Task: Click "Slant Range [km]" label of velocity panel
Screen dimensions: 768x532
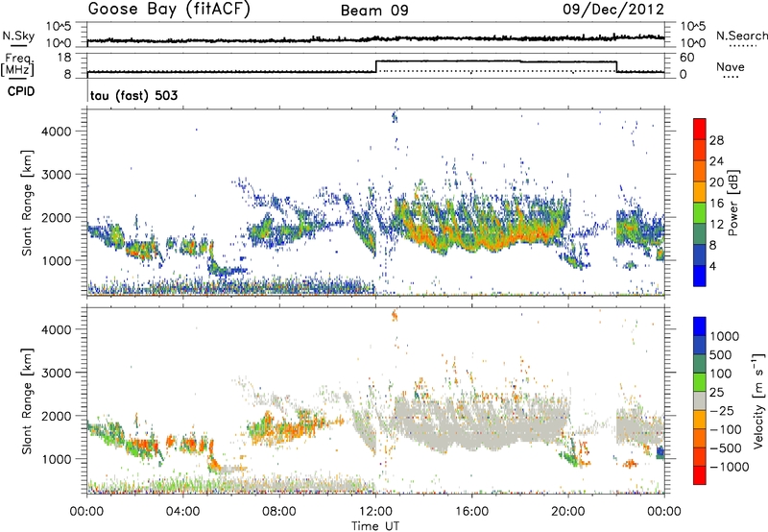Action: [x=27, y=401]
